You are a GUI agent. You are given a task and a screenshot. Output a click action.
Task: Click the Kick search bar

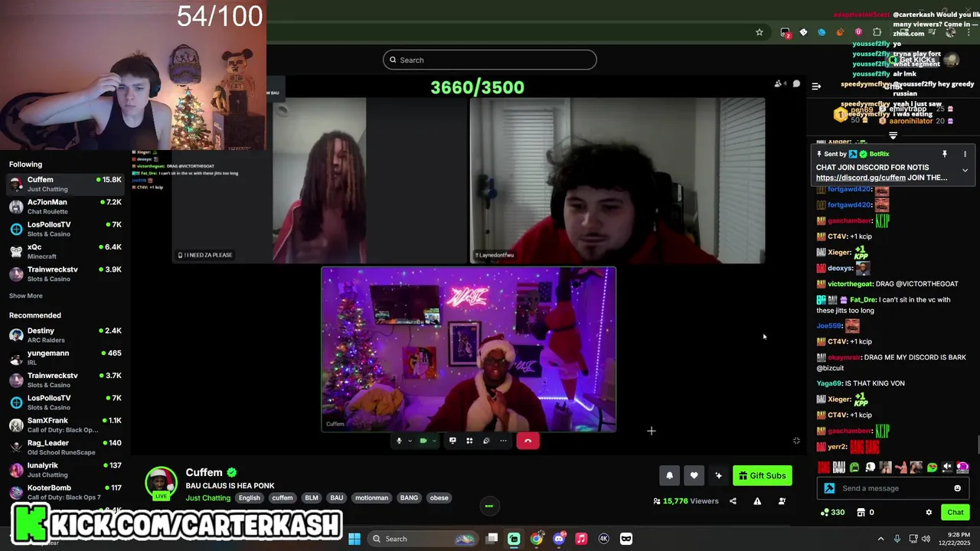click(x=490, y=60)
